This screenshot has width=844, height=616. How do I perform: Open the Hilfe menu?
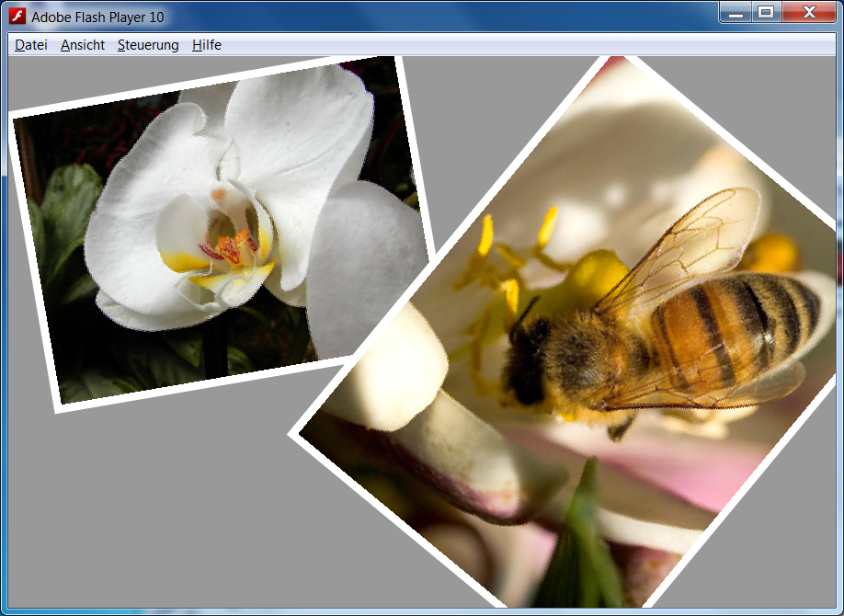tap(207, 45)
